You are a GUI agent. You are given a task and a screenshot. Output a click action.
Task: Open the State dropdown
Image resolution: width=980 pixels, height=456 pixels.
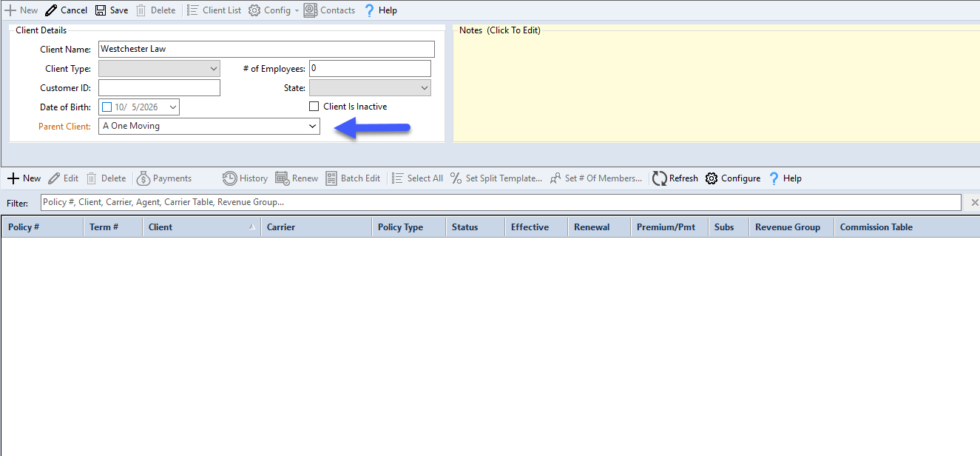425,88
